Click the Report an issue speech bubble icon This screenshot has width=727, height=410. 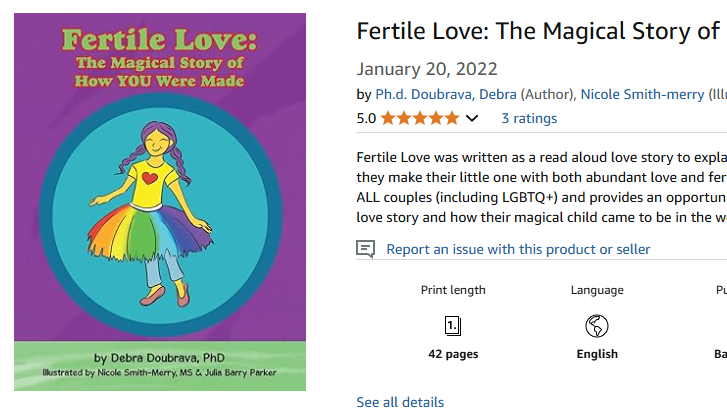[366, 249]
